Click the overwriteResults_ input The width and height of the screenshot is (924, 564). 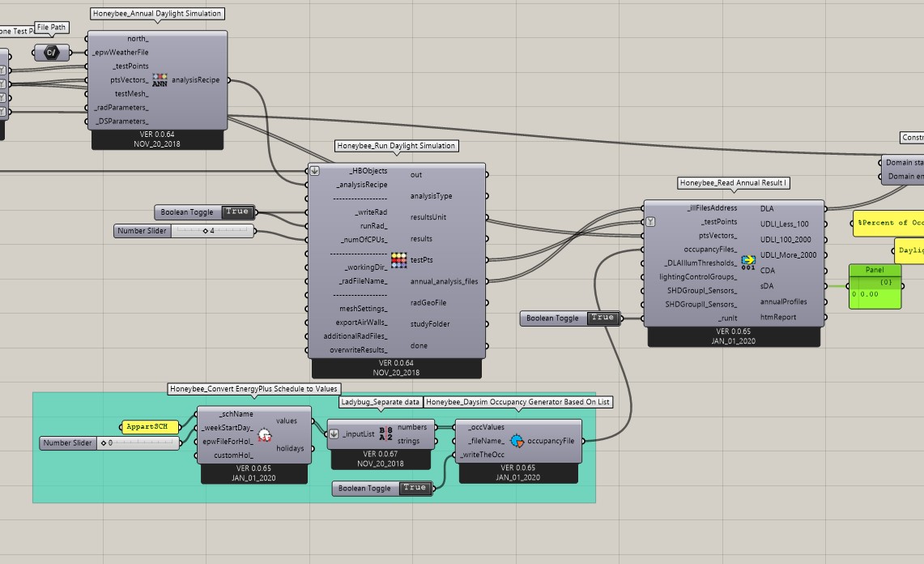pos(358,350)
